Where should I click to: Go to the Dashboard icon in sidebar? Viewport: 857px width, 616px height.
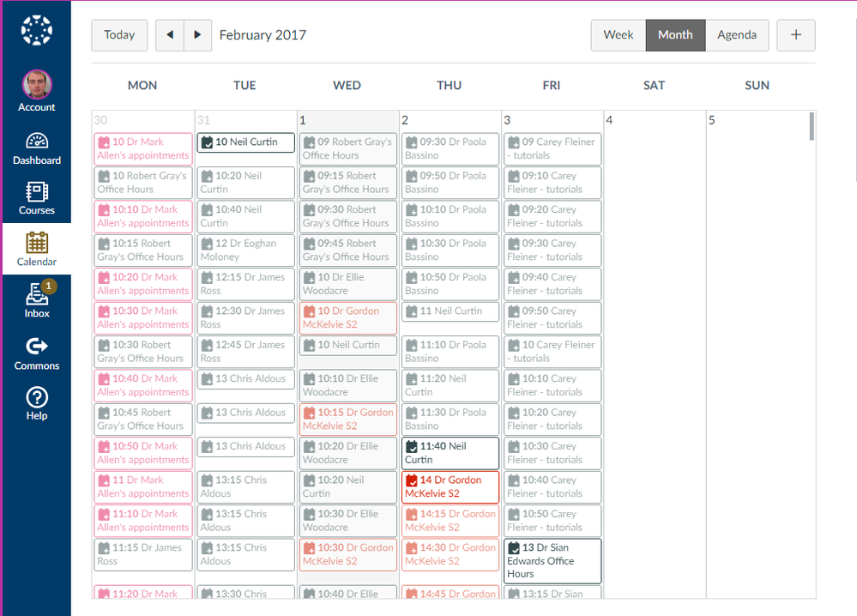pyautogui.click(x=36, y=142)
